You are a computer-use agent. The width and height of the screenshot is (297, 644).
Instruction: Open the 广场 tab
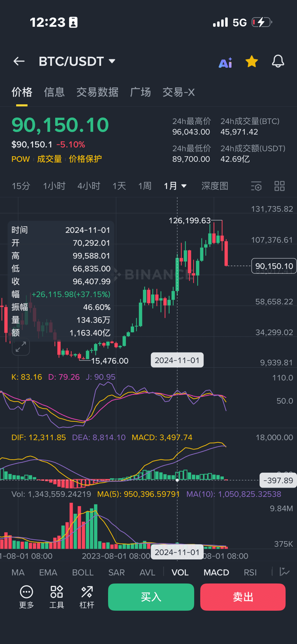coord(140,92)
